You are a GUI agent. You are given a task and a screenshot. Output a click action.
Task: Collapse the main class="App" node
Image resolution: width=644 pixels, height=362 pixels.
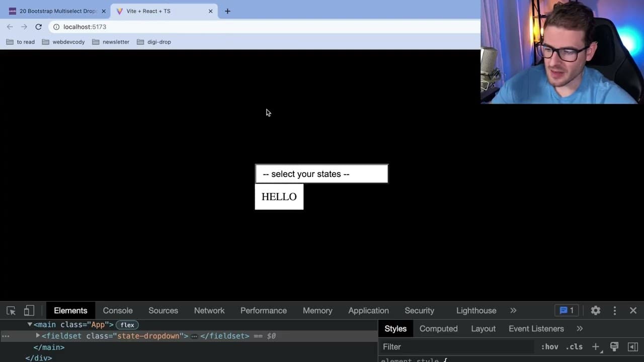(x=30, y=325)
